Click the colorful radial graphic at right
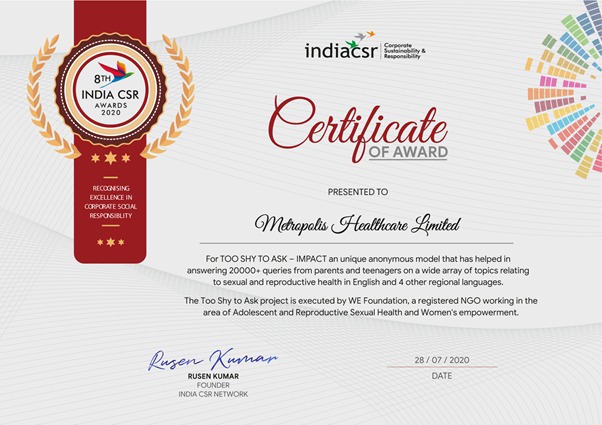The image size is (602, 425). [x=563, y=89]
